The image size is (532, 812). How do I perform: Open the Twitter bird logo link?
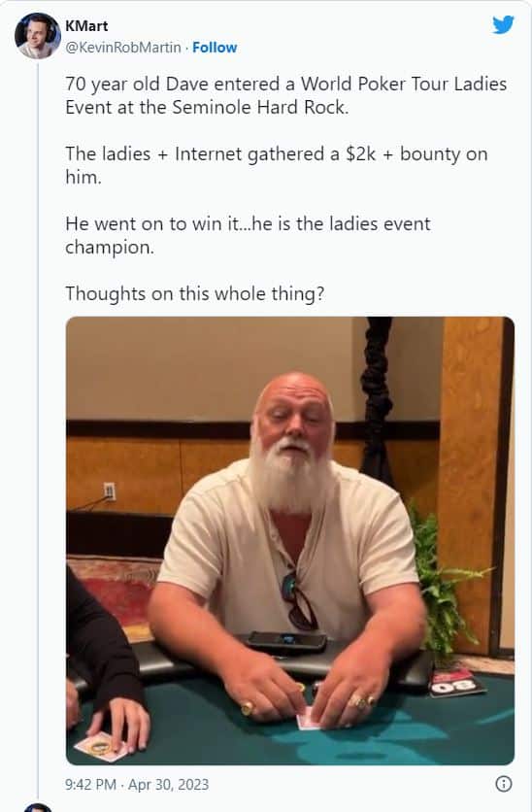click(503, 24)
